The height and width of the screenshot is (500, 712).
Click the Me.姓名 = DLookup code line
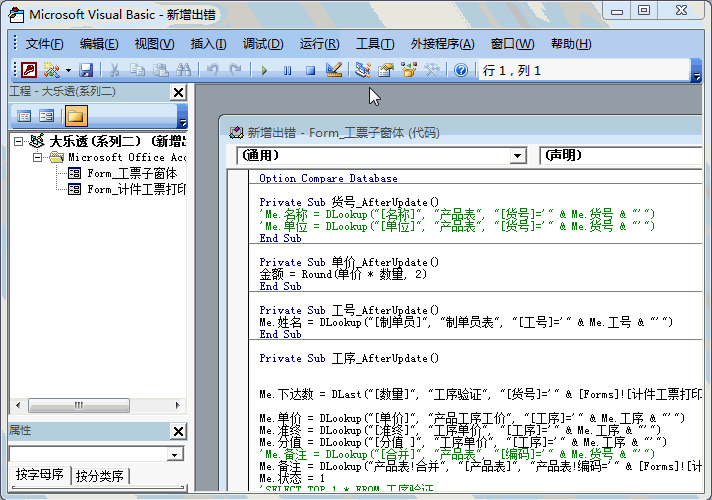pyautogui.click(x=466, y=322)
